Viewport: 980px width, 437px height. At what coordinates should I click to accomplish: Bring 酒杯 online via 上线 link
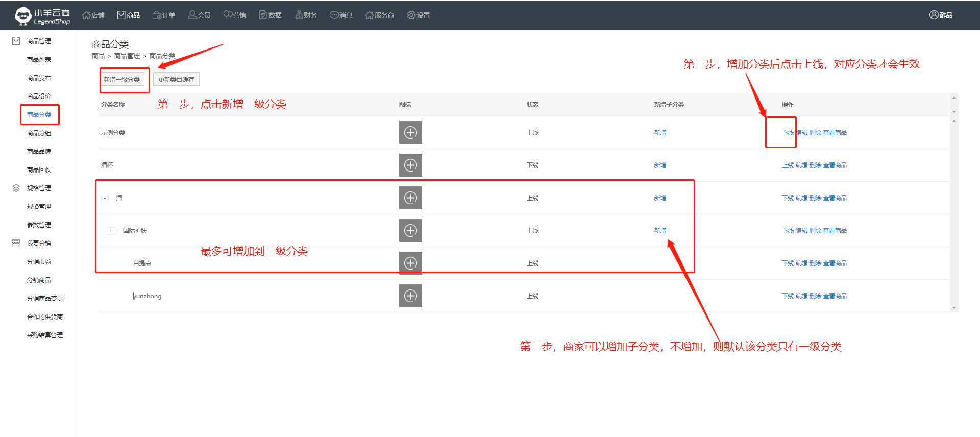[x=788, y=165]
